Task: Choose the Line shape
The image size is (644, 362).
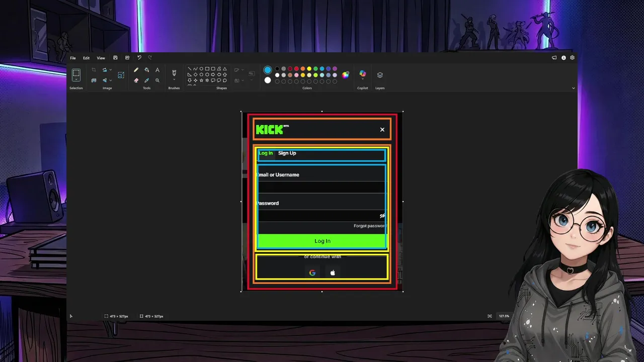Action: [190, 69]
